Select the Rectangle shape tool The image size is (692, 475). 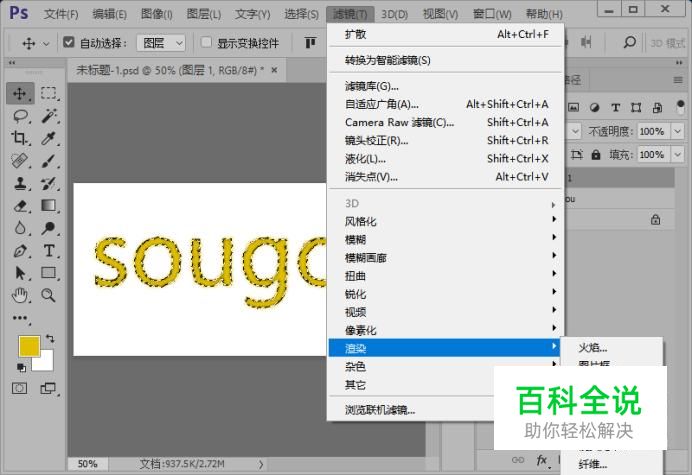click(x=49, y=273)
